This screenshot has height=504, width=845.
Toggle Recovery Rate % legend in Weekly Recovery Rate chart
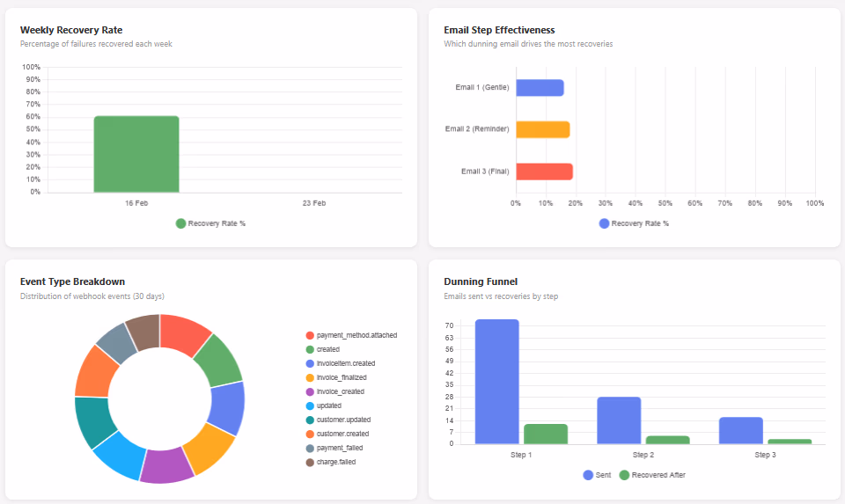pyautogui.click(x=210, y=223)
